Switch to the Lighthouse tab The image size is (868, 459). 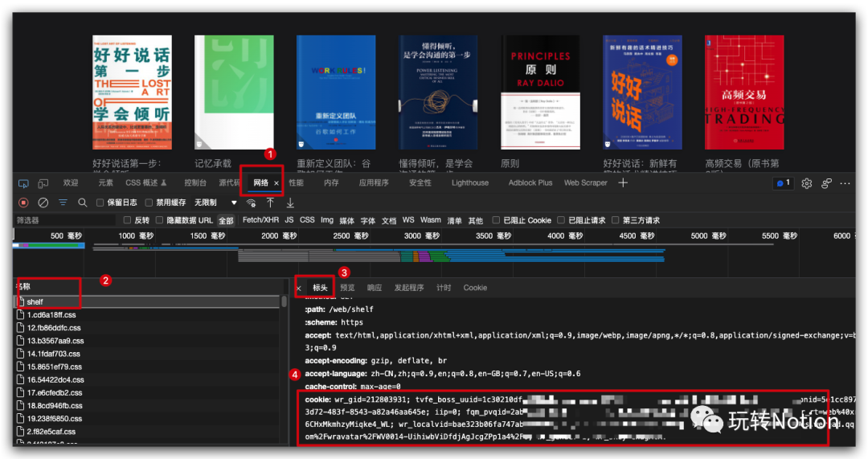[x=469, y=183]
